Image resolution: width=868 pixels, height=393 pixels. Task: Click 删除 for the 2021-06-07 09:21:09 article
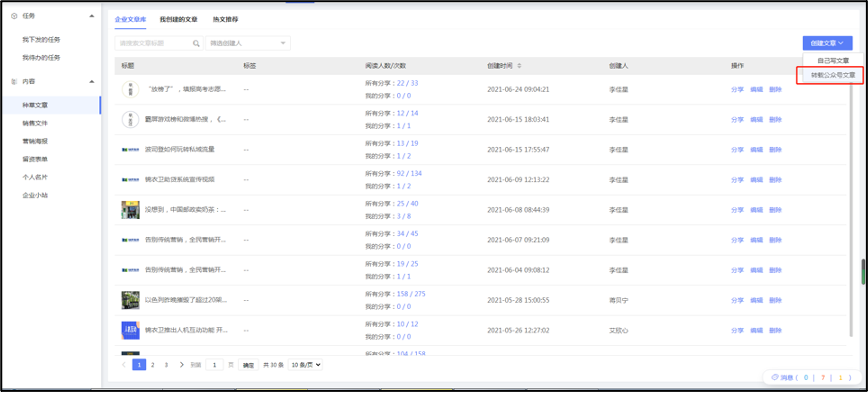coord(775,240)
